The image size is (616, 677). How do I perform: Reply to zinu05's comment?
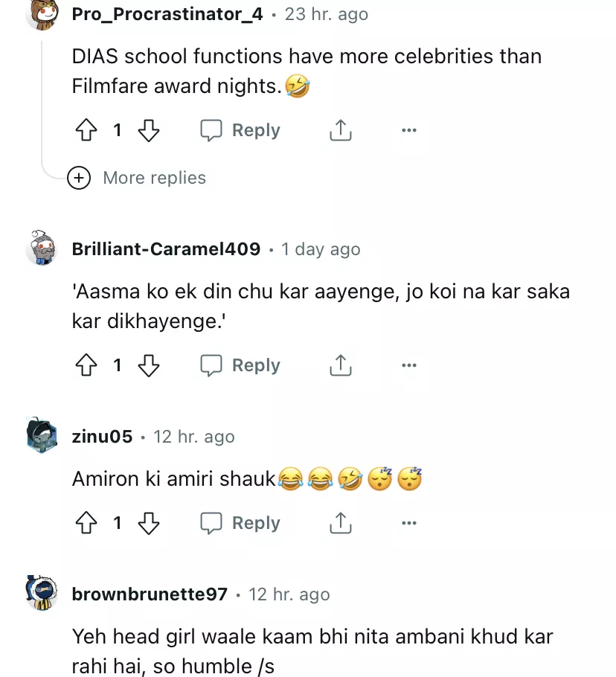click(x=240, y=523)
